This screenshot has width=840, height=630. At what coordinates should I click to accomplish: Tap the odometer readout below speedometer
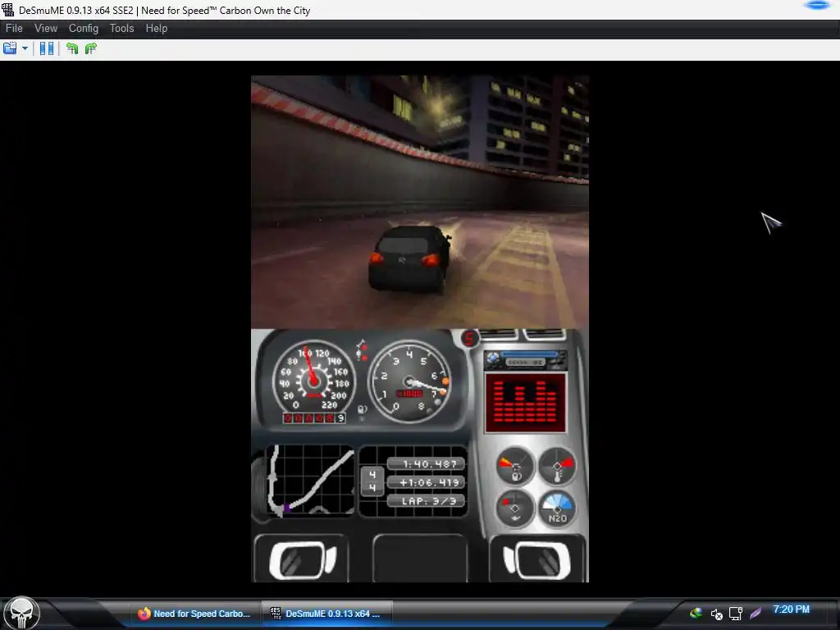(x=314, y=418)
